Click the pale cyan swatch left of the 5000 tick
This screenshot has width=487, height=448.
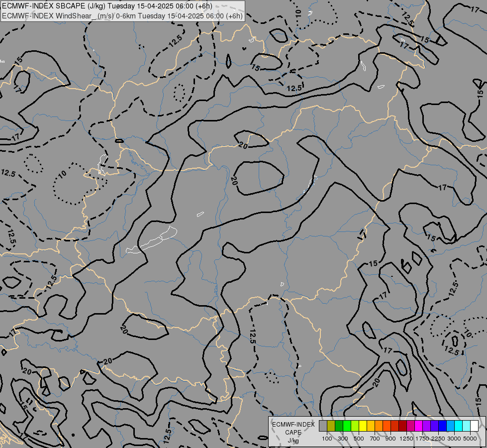(x=467, y=426)
